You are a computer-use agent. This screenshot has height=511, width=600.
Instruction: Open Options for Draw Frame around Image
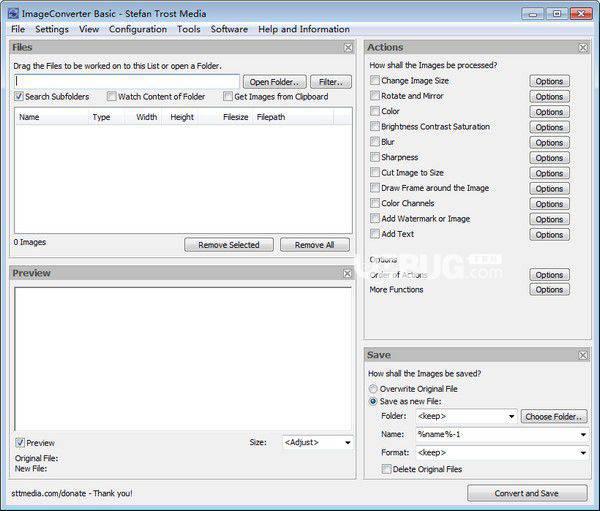(549, 188)
